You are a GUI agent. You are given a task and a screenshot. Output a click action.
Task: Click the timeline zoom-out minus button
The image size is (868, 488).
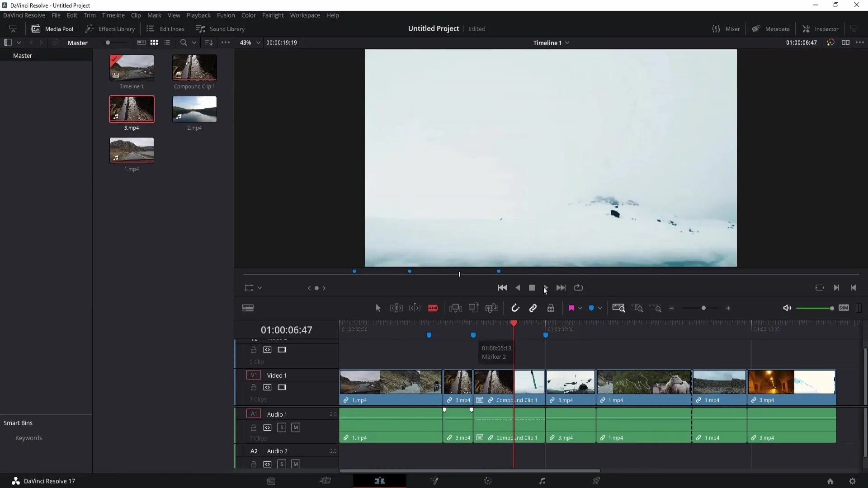pyautogui.click(x=672, y=308)
